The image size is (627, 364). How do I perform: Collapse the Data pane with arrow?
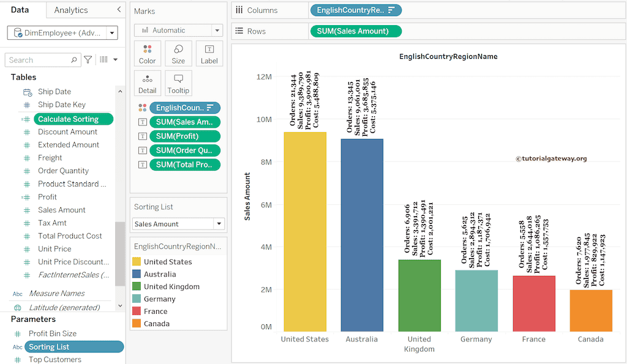[x=119, y=10]
